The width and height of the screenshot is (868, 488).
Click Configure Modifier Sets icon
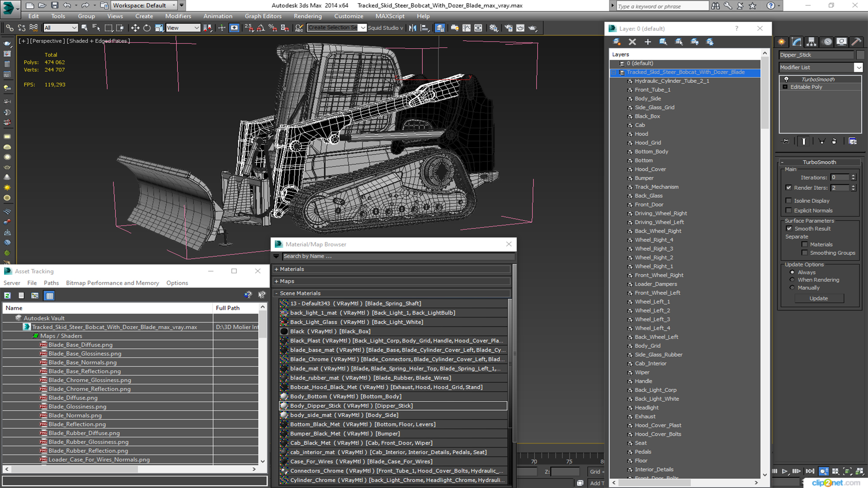pyautogui.click(x=853, y=141)
